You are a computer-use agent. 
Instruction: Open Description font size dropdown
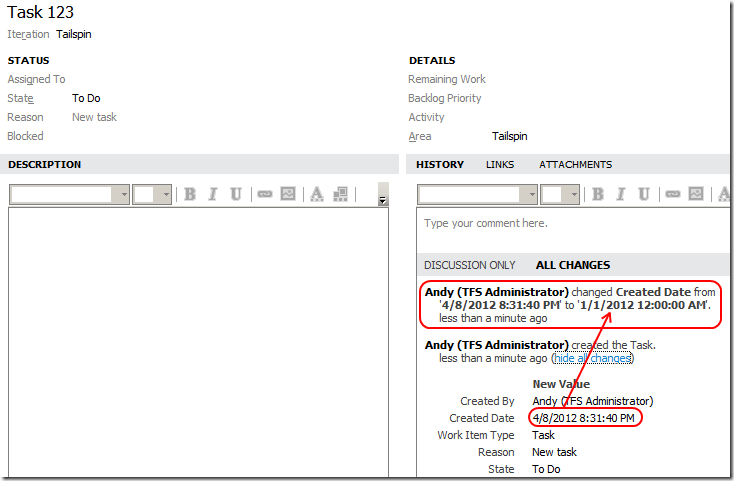tap(166, 194)
